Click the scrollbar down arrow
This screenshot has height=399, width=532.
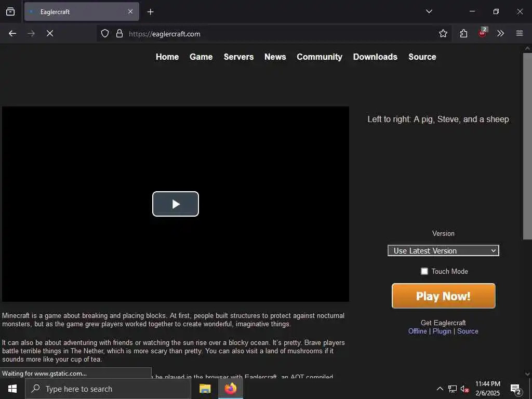pos(527,374)
